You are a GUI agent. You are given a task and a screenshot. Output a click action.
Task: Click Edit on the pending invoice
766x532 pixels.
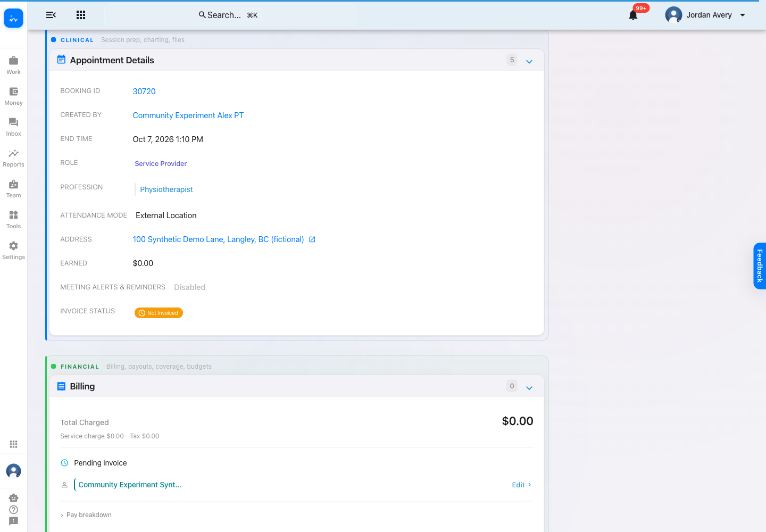click(x=521, y=485)
